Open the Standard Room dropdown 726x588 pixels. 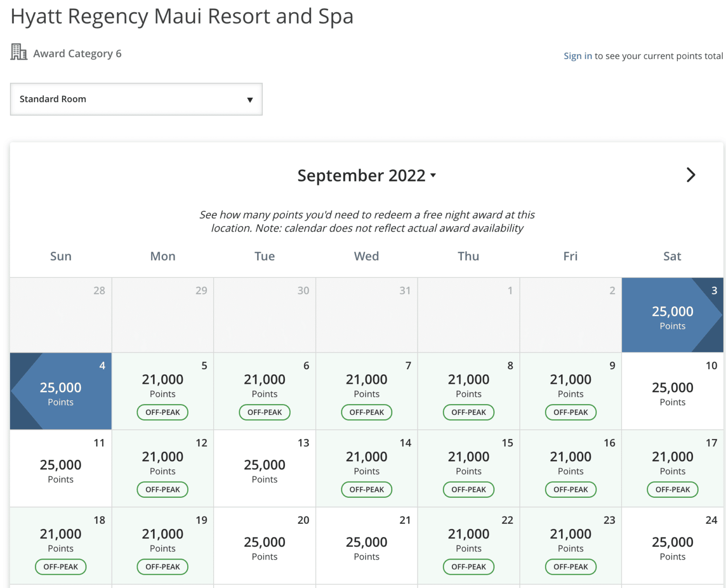click(x=136, y=99)
